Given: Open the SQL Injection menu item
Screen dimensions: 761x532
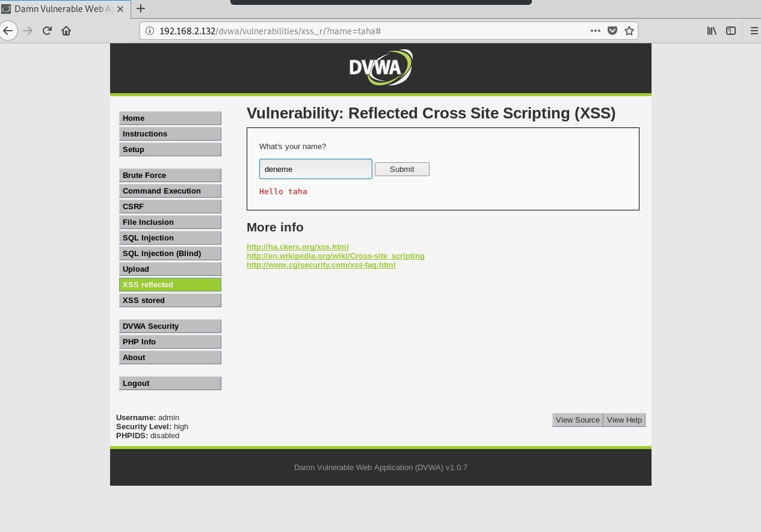Looking at the screenshot, I should point(170,238).
